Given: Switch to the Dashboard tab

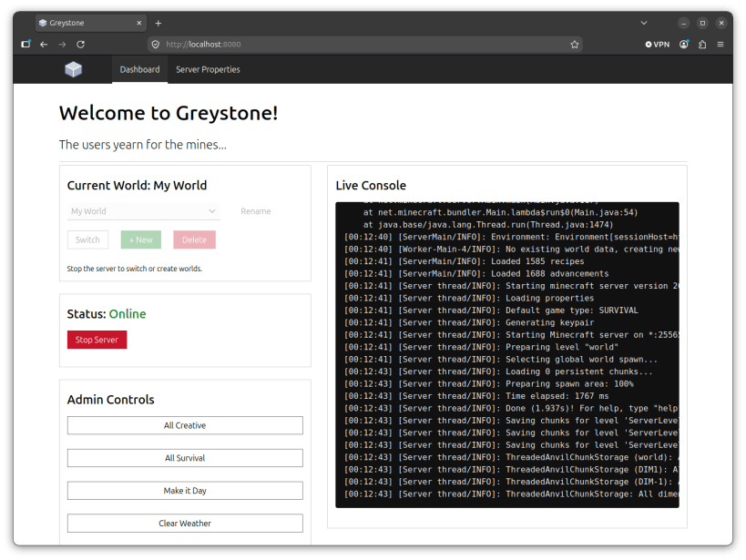Looking at the screenshot, I should coord(140,69).
